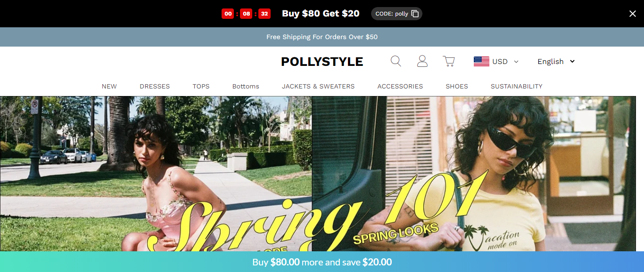Dismiss the promo banner with X

633,14
